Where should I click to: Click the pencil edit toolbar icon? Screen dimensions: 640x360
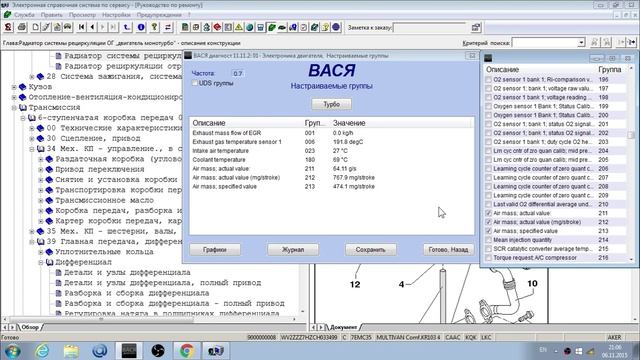point(46,27)
